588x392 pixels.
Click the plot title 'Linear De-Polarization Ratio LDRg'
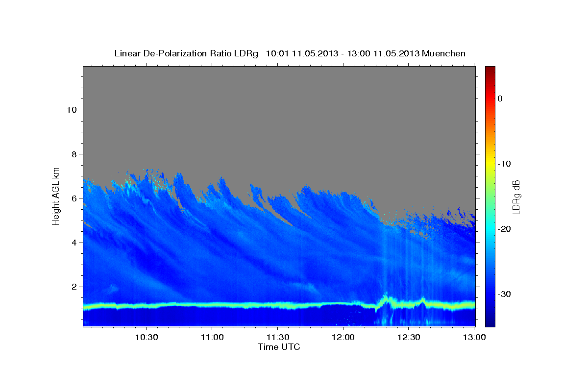[x=186, y=53]
